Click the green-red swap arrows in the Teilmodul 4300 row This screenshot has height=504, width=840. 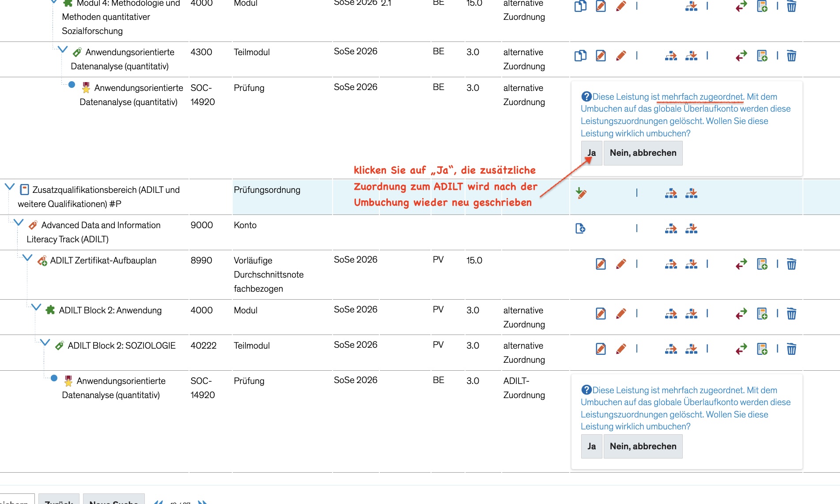tap(742, 56)
